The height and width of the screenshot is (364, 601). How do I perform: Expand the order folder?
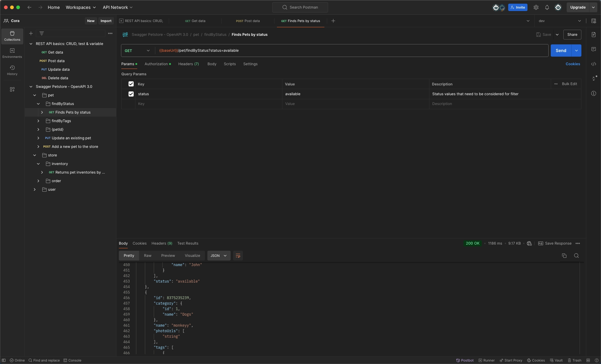pos(38,181)
